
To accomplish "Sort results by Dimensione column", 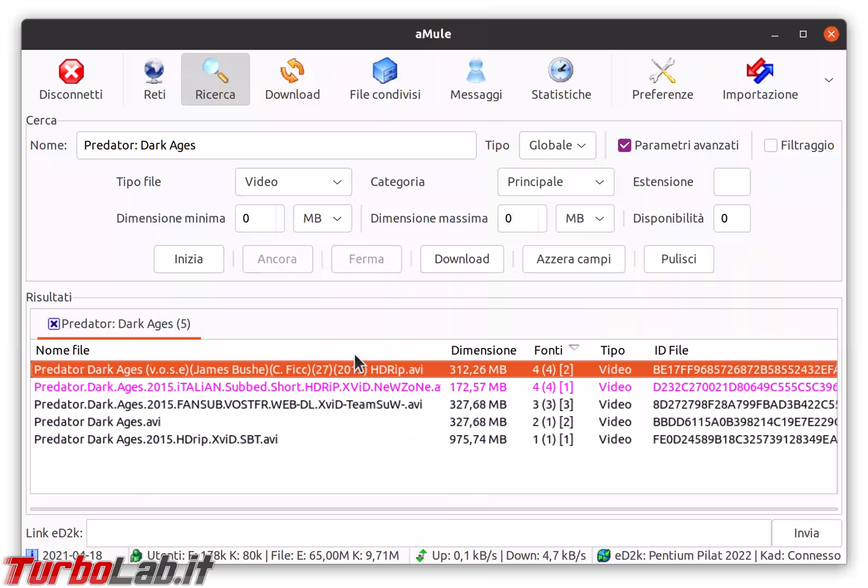I will click(483, 350).
